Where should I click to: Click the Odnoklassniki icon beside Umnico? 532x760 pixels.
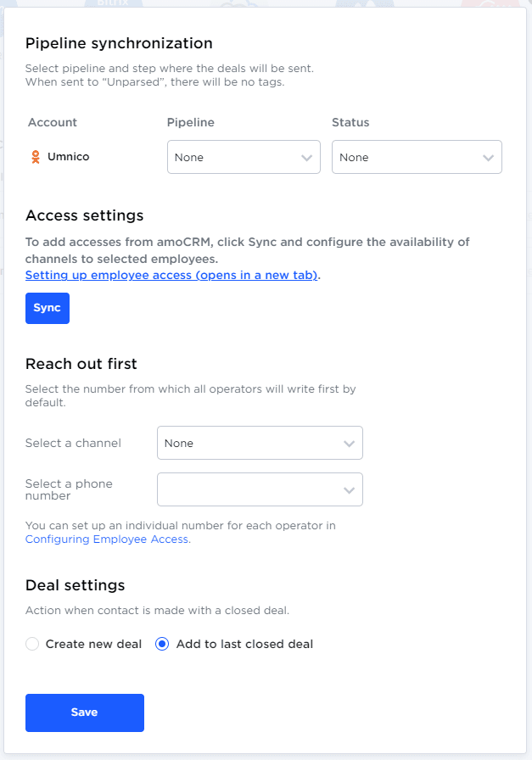35,157
